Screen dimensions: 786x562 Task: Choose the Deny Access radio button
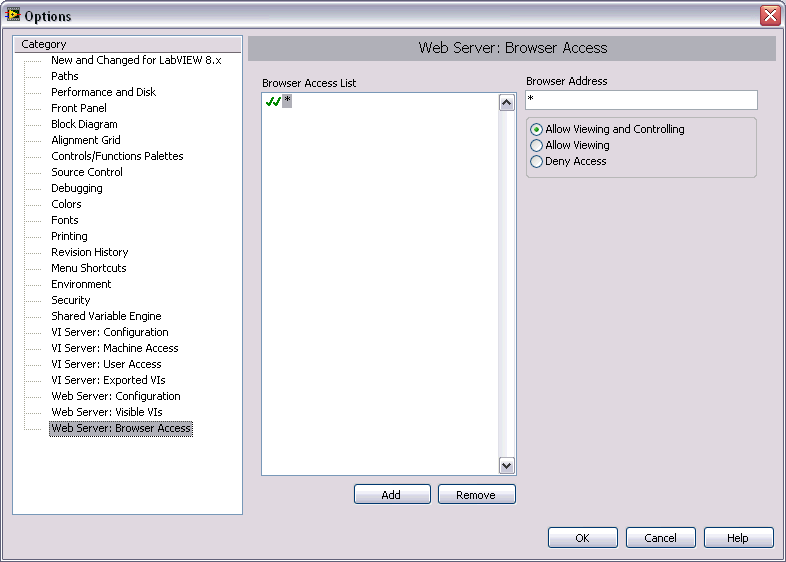[x=537, y=161]
